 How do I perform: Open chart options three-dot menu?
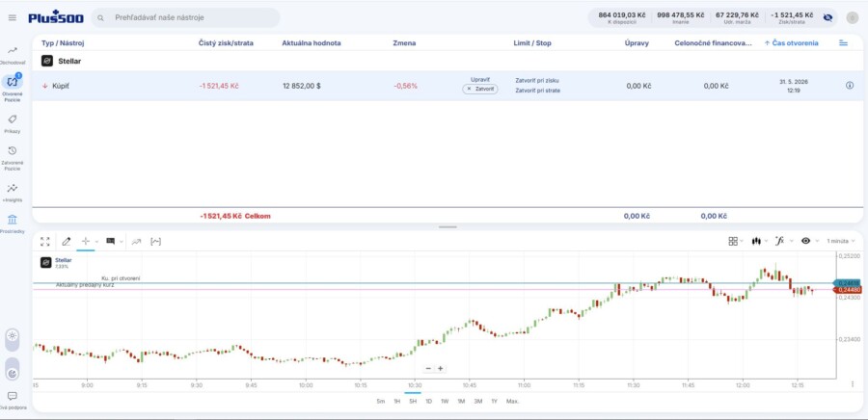(853, 384)
